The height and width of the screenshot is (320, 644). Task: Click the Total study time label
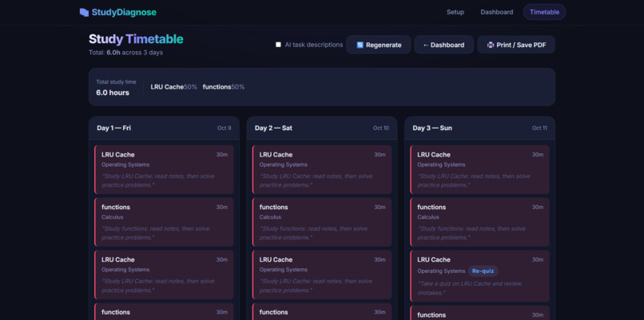click(x=116, y=82)
